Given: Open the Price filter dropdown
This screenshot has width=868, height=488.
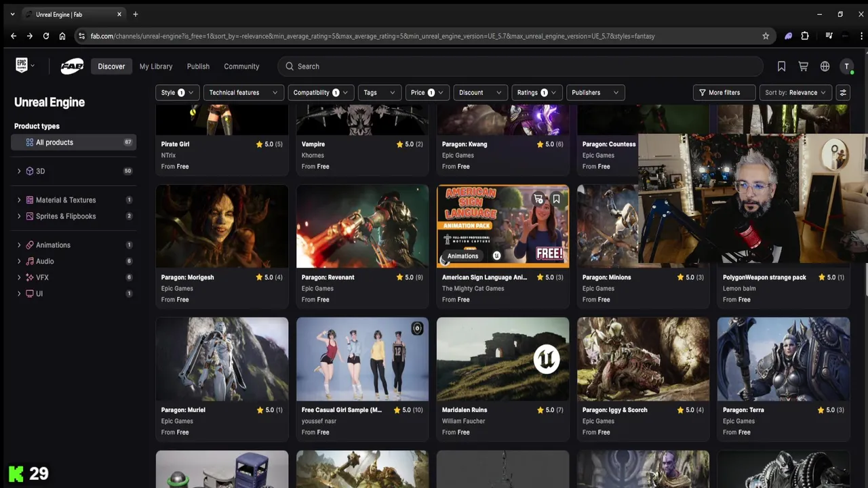Looking at the screenshot, I should [427, 93].
